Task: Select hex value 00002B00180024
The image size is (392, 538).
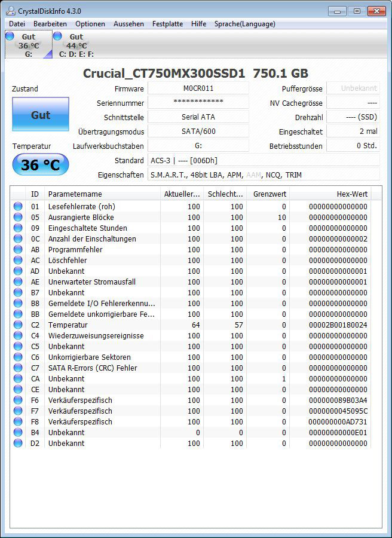Action: pos(338,325)
